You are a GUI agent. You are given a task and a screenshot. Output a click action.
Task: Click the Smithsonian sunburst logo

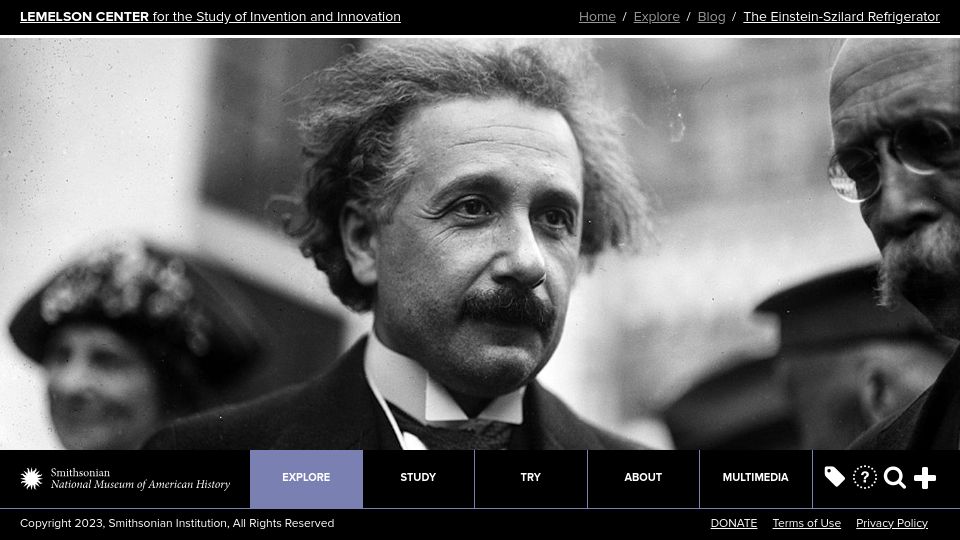tap(31, 478)
